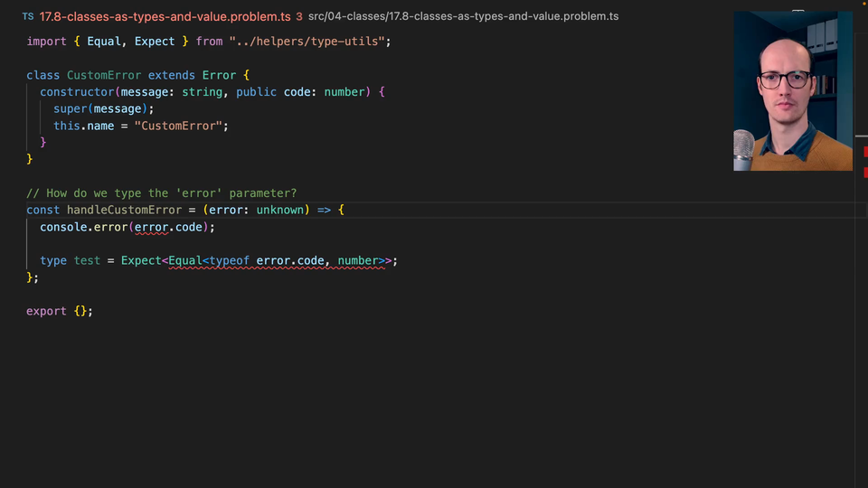This screenshot has width=868, height=488.
Task: Select the 17.8-classes-as-types-and-value.problem.ts title
Action: coord(165,16)
